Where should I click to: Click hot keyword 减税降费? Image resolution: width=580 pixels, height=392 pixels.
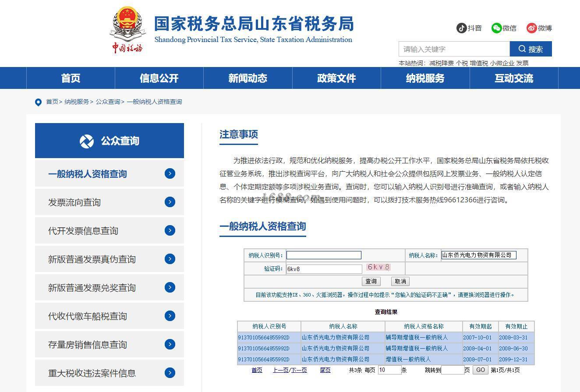click(x=441, y=63)
